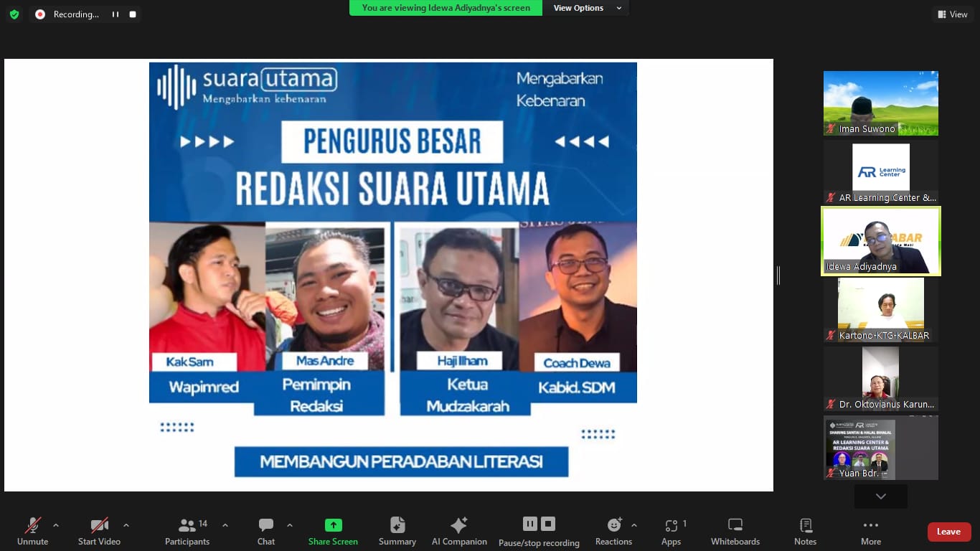Unmute the microphone

coord(33,532)
